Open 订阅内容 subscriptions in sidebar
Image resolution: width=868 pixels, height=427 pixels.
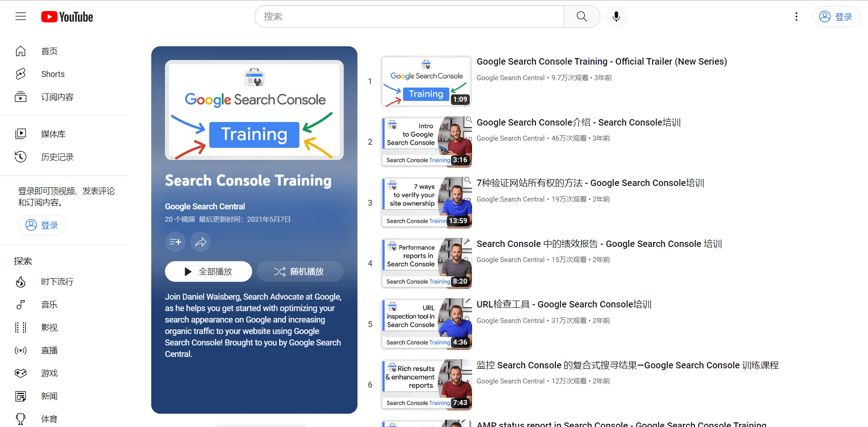click(x=64, y=97)
